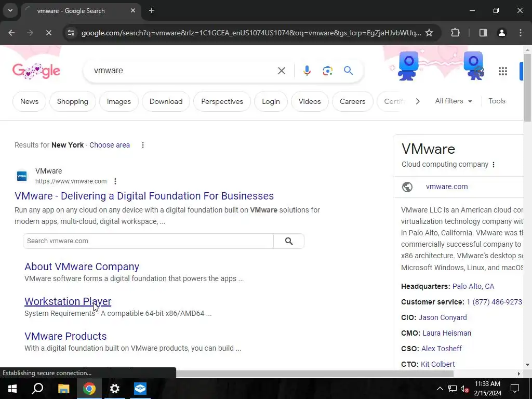Select the Download filter chip
Screen dimensions: 532x399
(166, 101)
